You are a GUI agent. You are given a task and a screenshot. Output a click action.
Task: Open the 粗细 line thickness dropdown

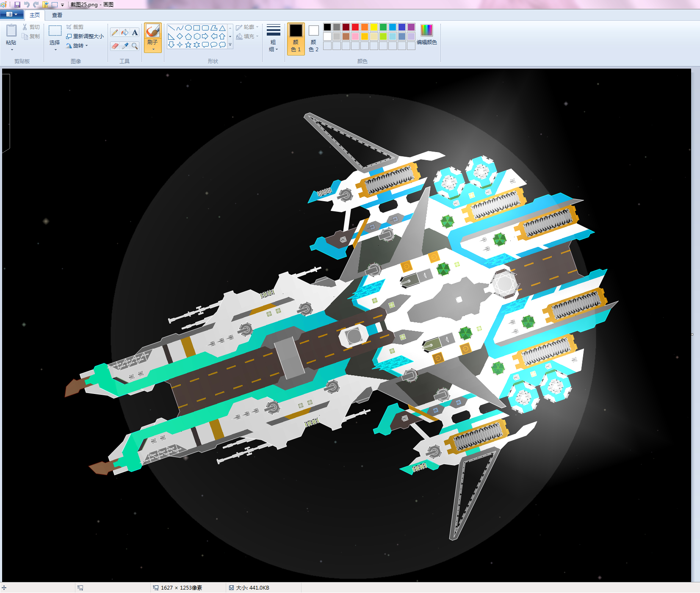[274, 39]
